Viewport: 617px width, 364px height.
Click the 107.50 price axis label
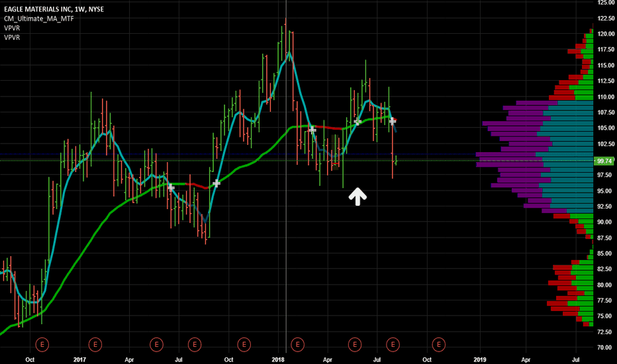pyautogui.click(x=606, y=112)
